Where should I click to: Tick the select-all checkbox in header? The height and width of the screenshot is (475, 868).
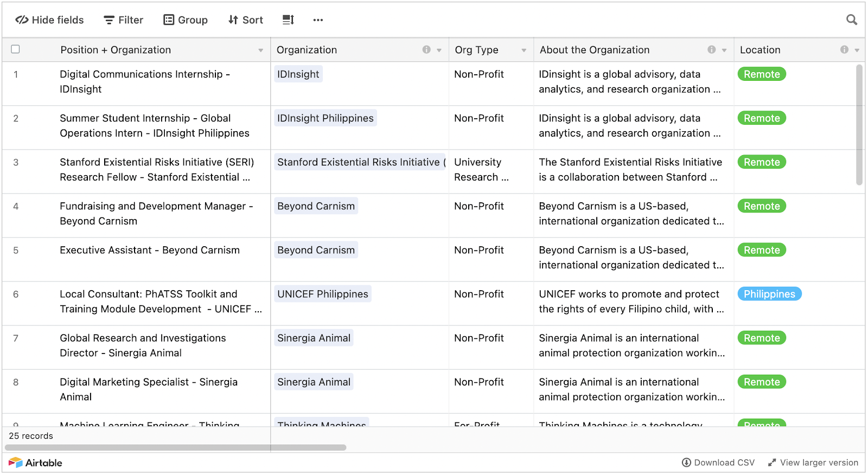[x=15, y=49]
